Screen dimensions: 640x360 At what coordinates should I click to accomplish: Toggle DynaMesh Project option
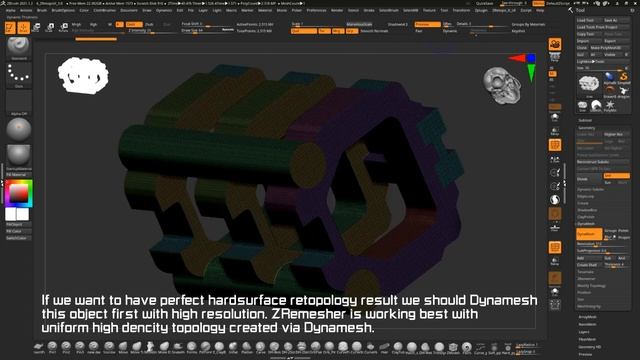click(624, 237)
